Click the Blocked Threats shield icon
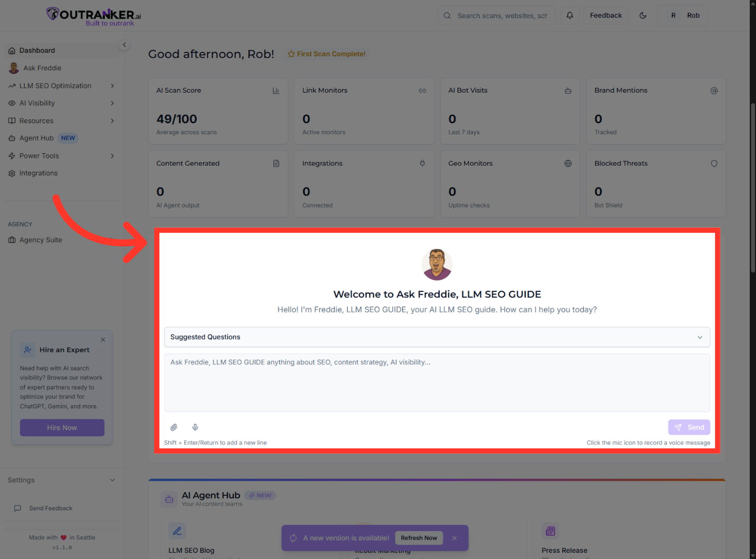The width and height of the screenshot is (756, 559). pyautogui.click(x=714, y=164)
